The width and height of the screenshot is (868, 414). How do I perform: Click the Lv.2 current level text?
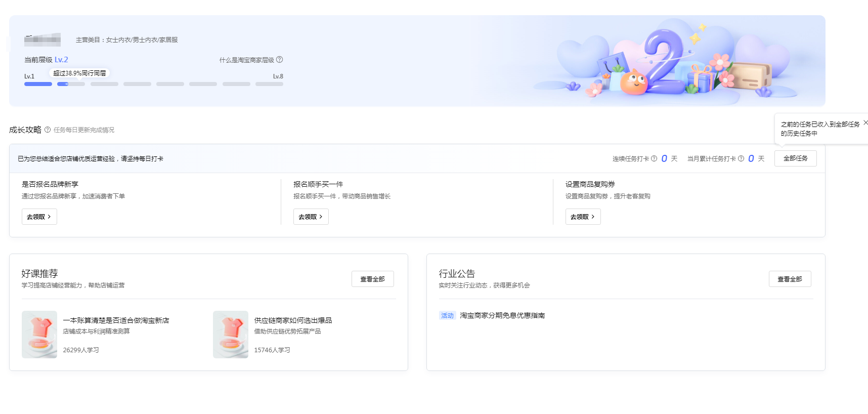coord(61,60)
